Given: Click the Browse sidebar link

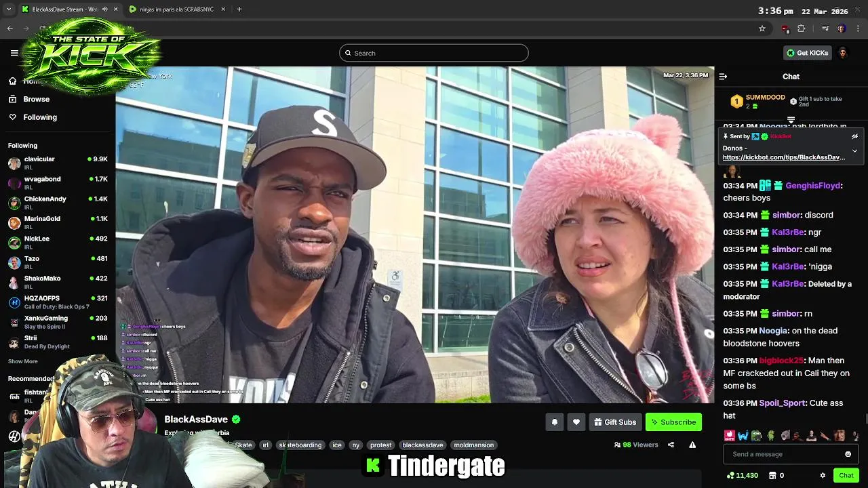Looking at the screenshot, I should pyautogui.click(x=37, y=99).
